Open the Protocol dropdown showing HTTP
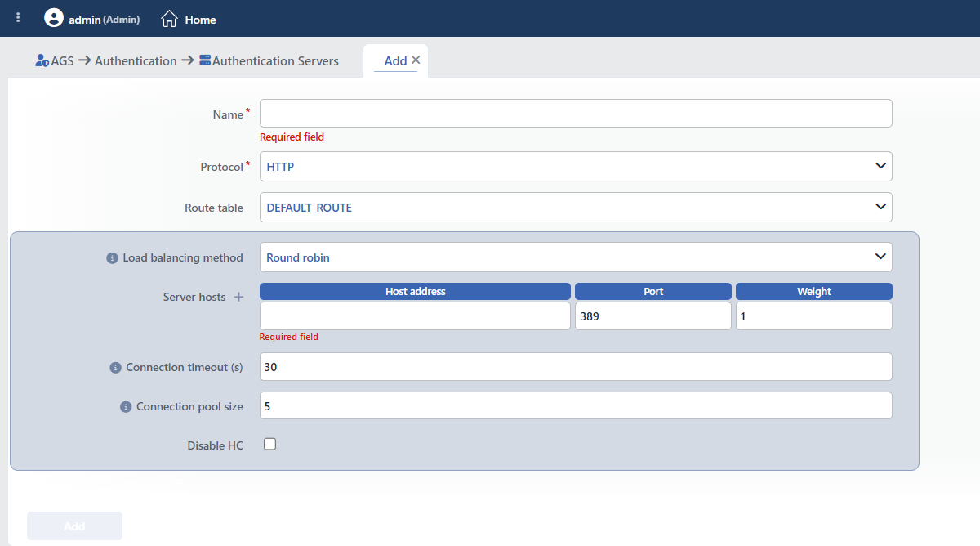Viewport: 980px width, 546px height. 576,167
